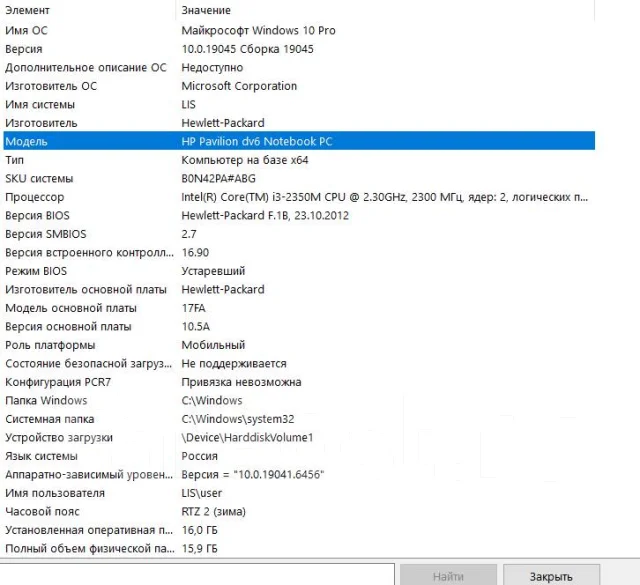Click the value Компьютер на базе x64
Screen dimensions: 640x585
[244, 160]
